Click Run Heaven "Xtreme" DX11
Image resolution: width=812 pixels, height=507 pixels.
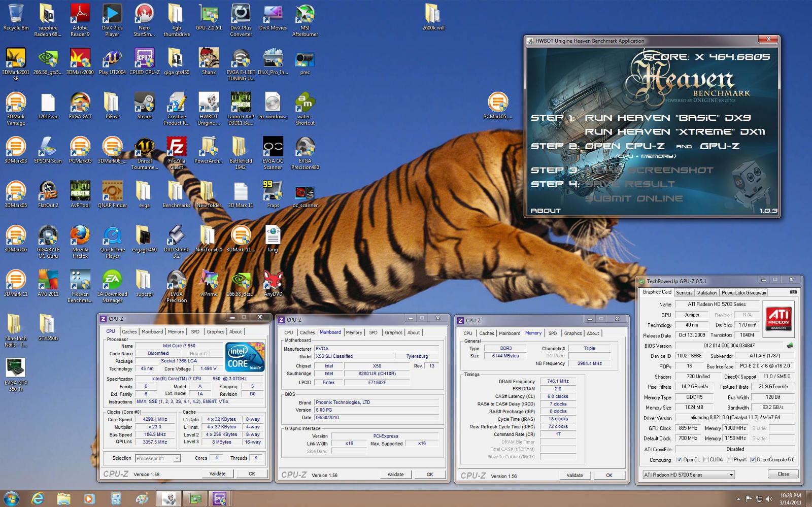[x=674, y=132]
